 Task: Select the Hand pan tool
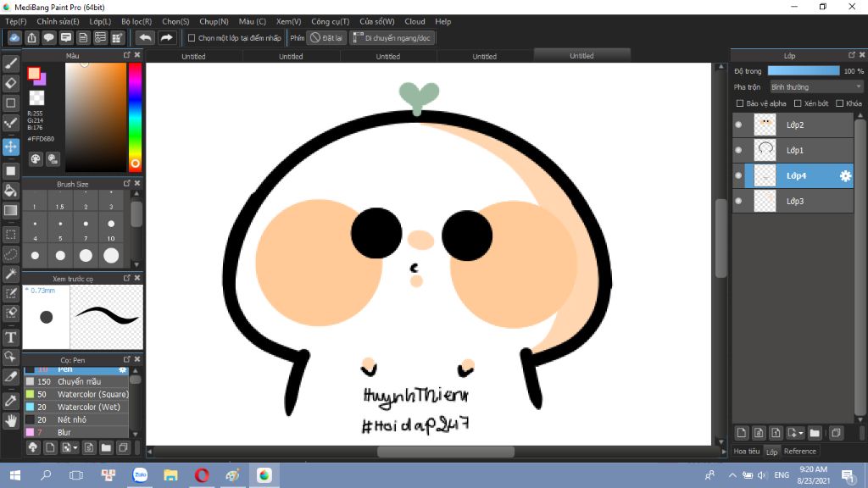tap(10, 421)
